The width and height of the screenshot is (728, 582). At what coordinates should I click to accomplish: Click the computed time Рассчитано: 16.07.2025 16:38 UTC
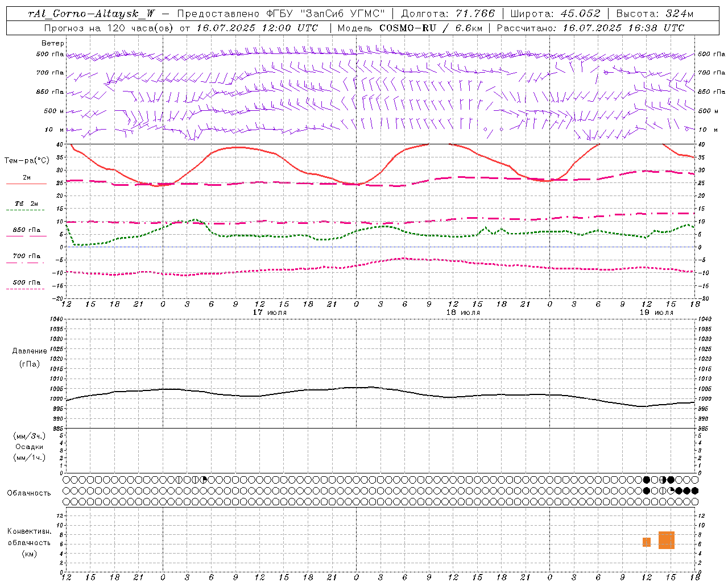click(590, 28)
